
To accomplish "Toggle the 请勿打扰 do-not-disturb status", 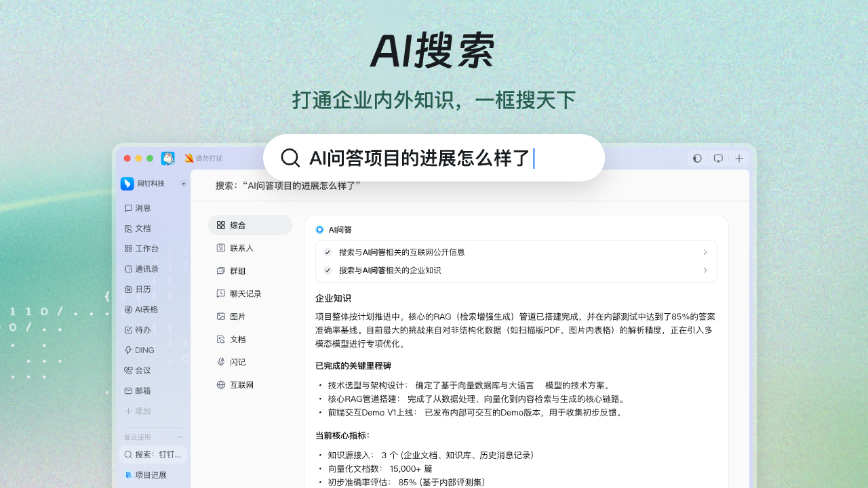I will (x=203, y=159).
